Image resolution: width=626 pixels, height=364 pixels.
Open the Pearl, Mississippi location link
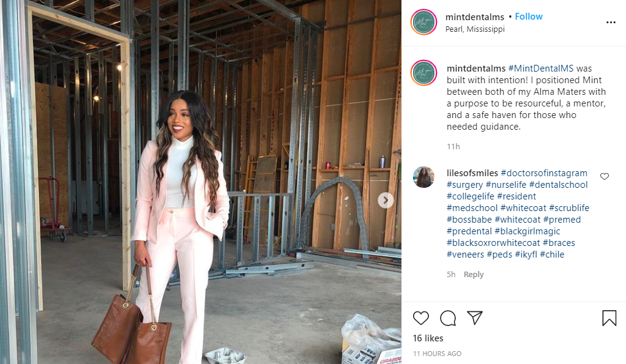tap(475, 29)
